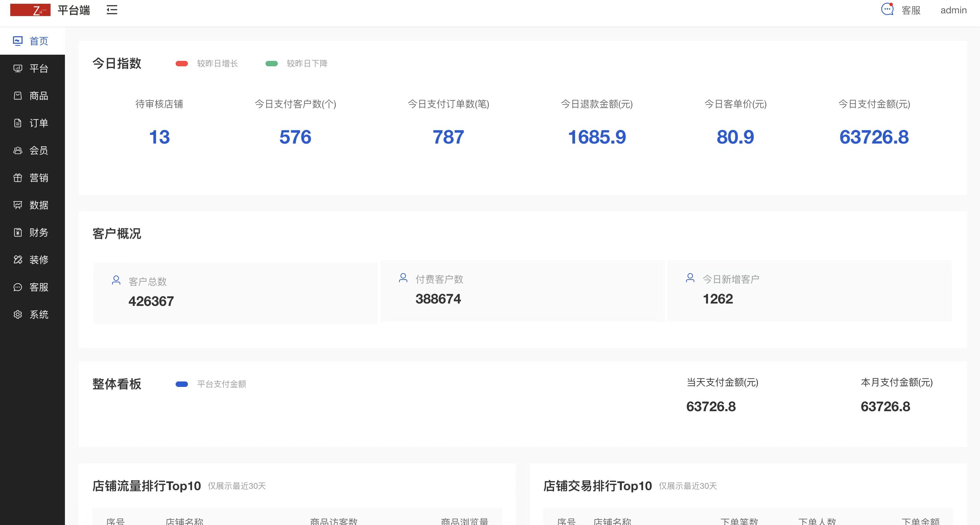Click the 店铺交易排行Top10 card title
980x525 pixels.
597,485
